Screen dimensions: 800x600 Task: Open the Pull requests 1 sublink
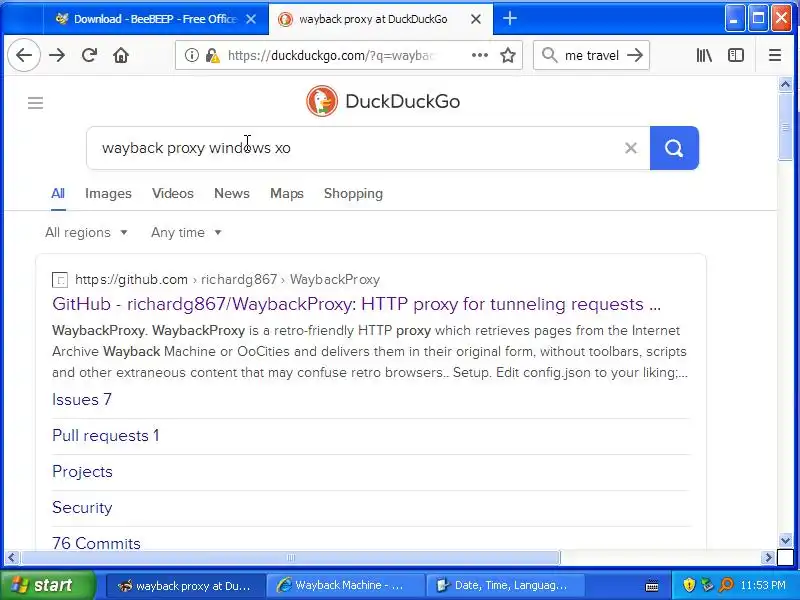pyautogui.click(x=106, y=436)
